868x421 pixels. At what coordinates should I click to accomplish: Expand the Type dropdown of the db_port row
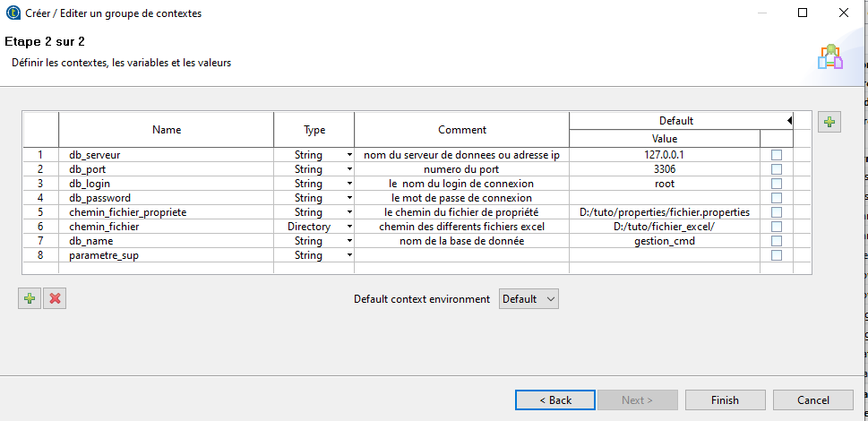point(349,169)
